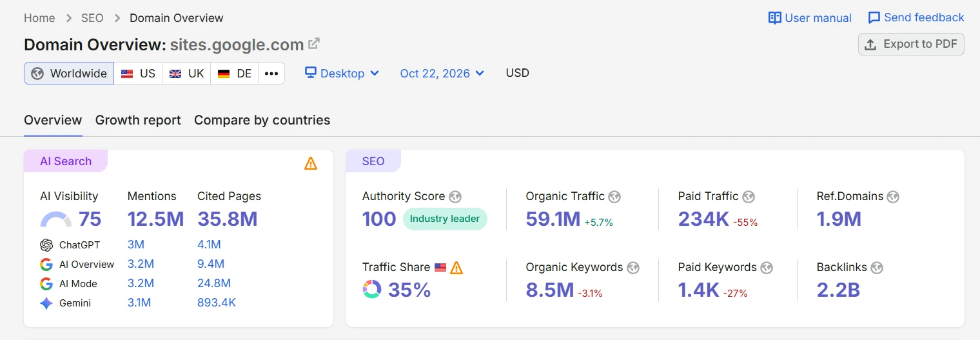Open the 12.5M Mentions total
The width and height of the screenshot is (980, 340).
156,219
